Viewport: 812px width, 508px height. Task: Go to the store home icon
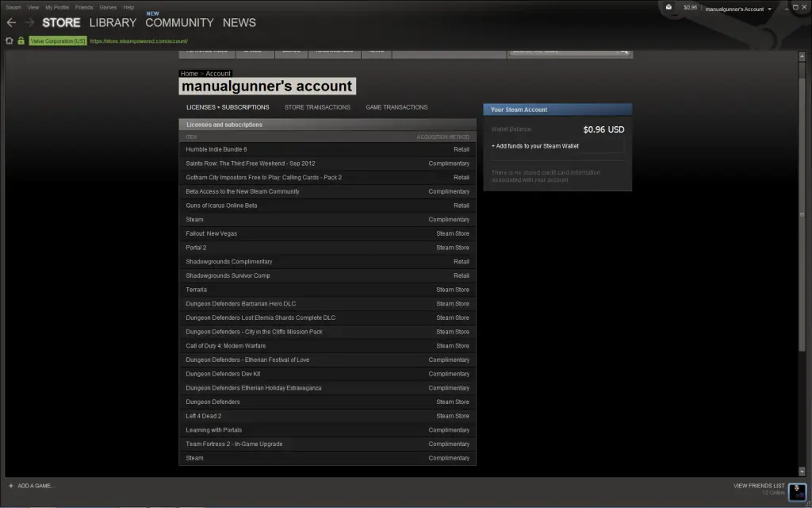[10, 40]
